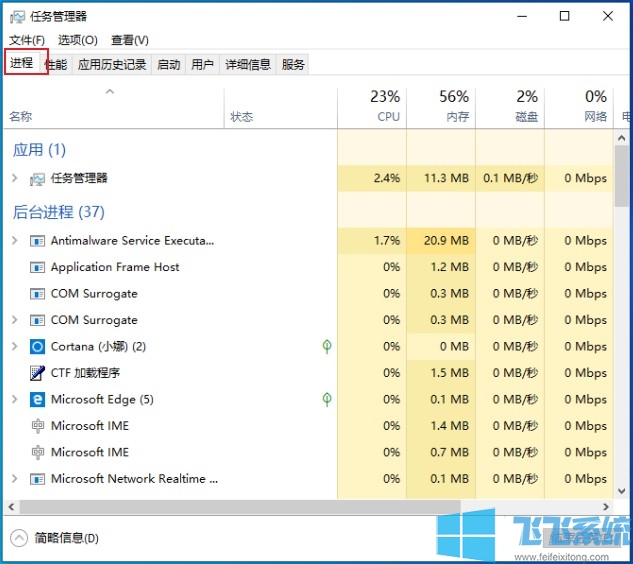Sort by the 内存 column header
This screenshot has width=633, height=564.
[x=441, y=108]
